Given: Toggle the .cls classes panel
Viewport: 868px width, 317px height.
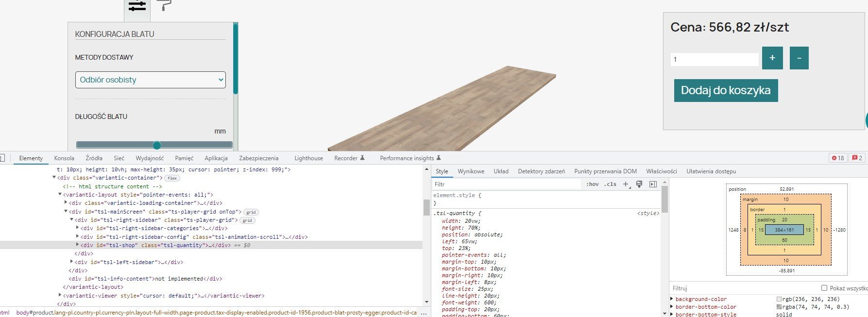Looking at the screenshot, I should coord(611,184).
